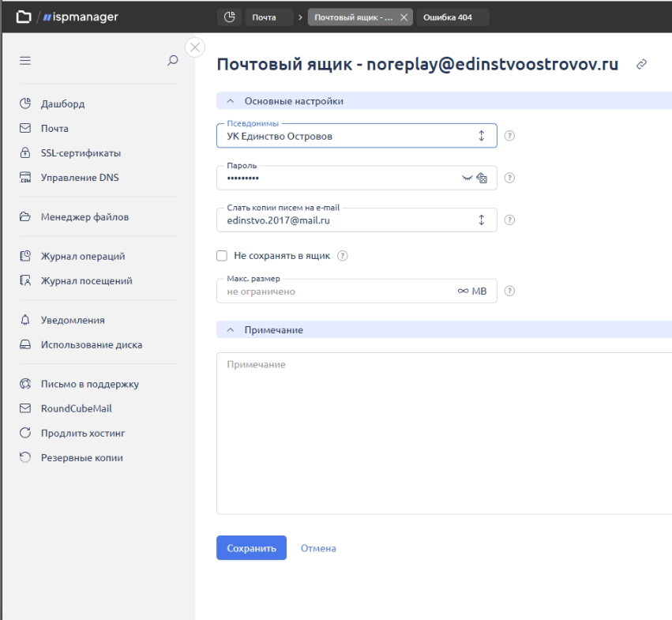This screenshot has height=620, width=672.
Task: Show help for Слать копии писем
Action: (509, 220)
